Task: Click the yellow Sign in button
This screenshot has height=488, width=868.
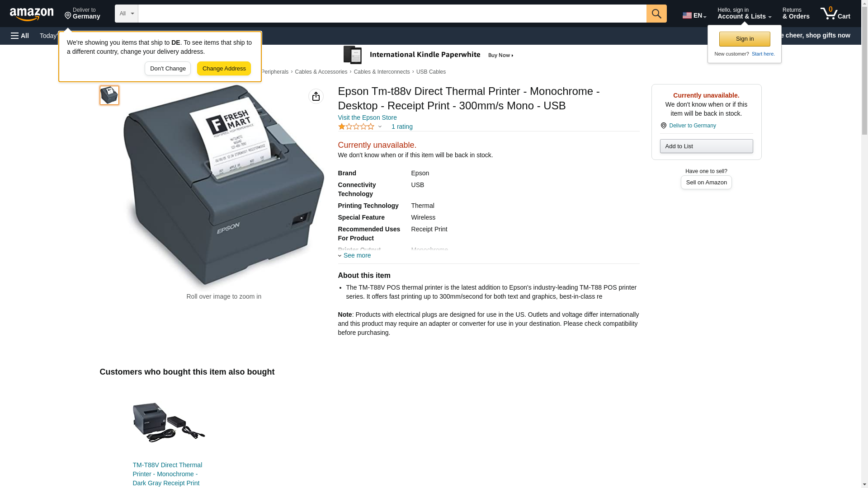Action: point(745,39)
